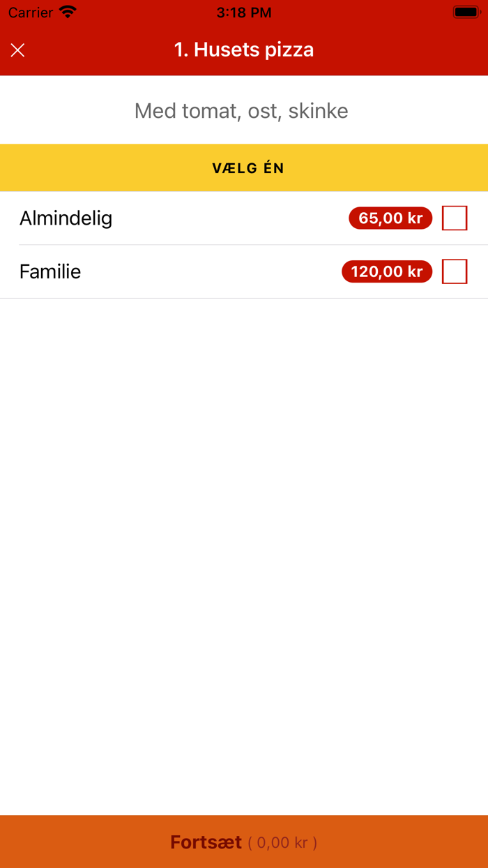Tap the clock showing 3:18 PM
The width and height of the screenshot is (488, 868).
(x=243, y=12)
